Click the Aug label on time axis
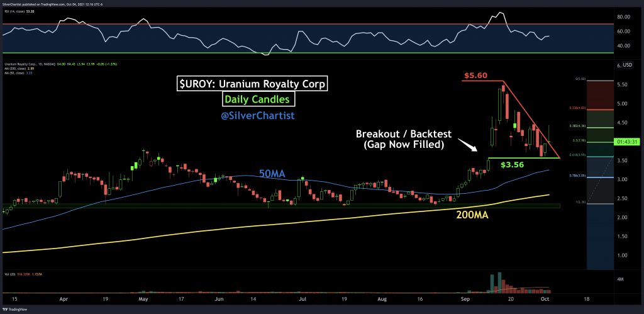 [x=382, y=300]
